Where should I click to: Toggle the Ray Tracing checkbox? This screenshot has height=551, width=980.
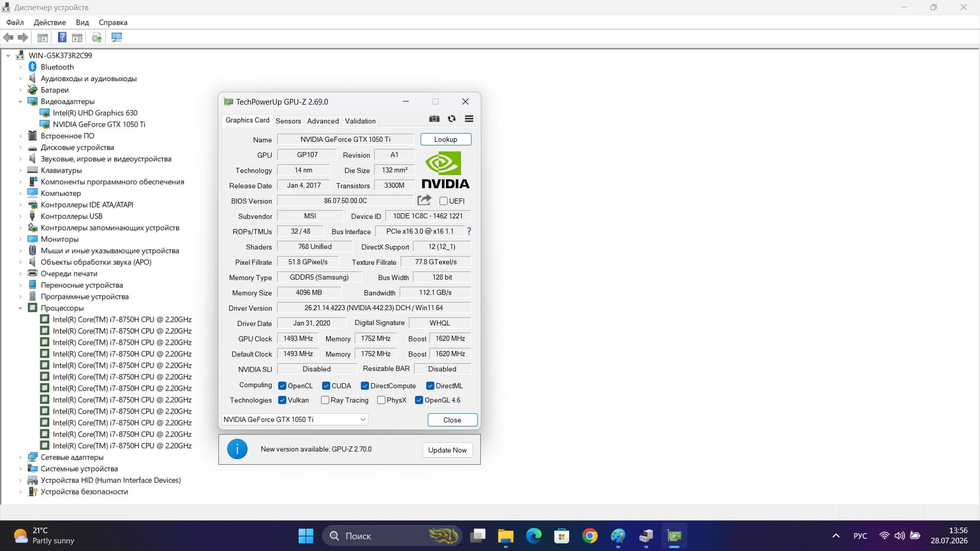click(325, 400)
